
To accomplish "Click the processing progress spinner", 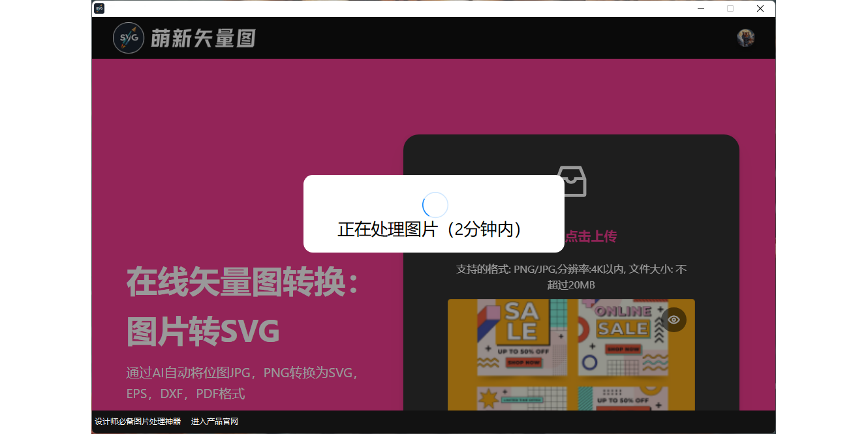I will pos(435,204).
